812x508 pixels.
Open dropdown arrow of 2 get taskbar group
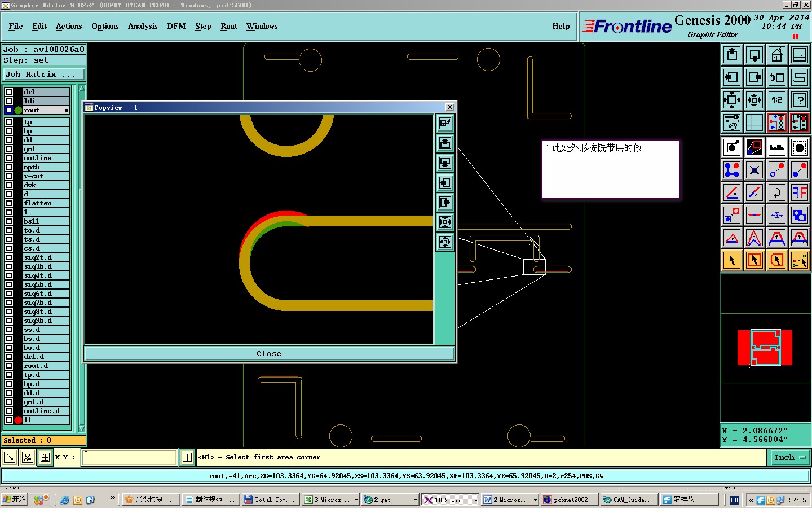pos(416,500)
